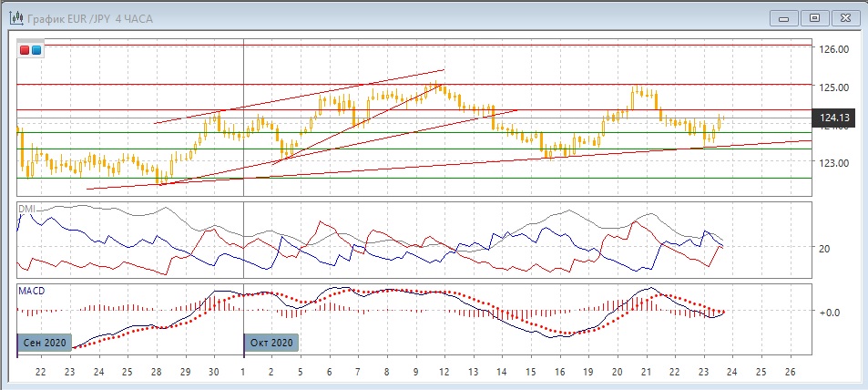
Task: Click the 123.00 price axis label
Action: [x=834, y=163]
